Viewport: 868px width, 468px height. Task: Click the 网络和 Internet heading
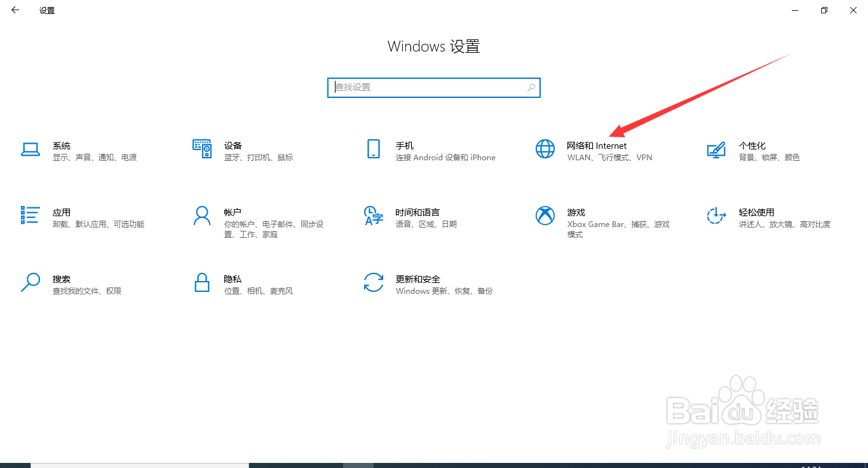[597, 146]
